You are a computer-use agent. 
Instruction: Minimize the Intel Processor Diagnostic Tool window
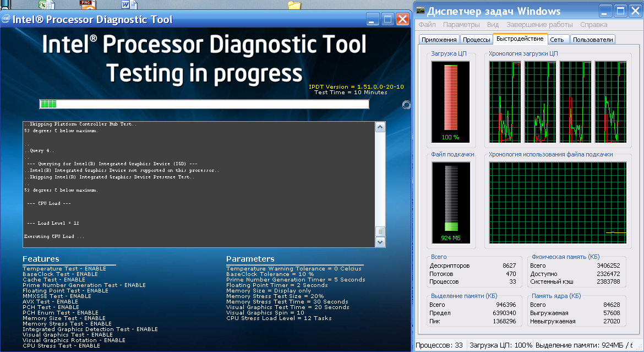click(x=373, y=19)
